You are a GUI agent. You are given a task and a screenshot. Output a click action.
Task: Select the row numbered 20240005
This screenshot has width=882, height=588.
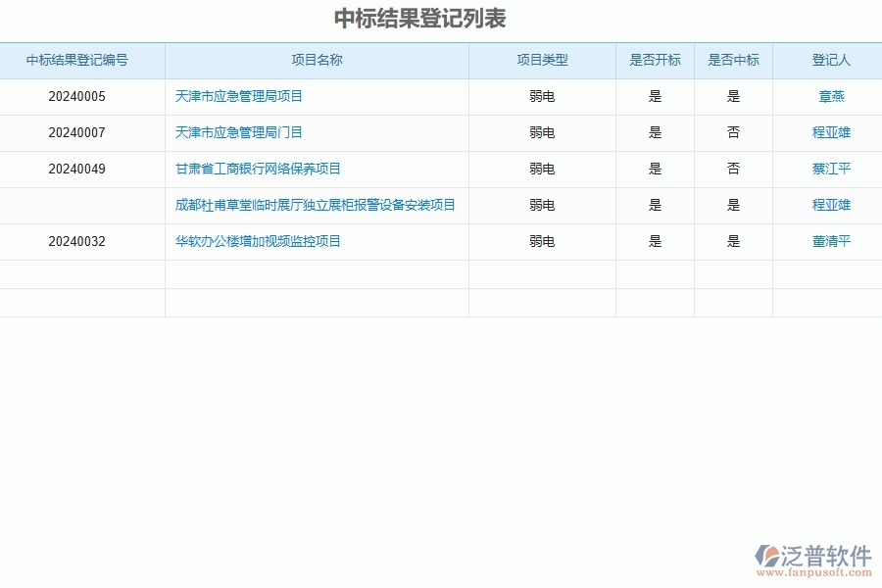[x=82, y=96]
